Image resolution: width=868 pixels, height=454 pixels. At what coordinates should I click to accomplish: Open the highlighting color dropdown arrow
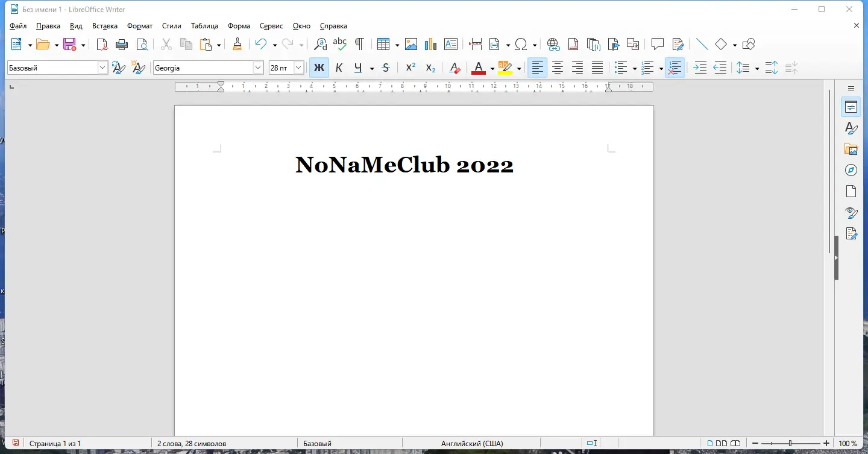(x=518, y=69)
